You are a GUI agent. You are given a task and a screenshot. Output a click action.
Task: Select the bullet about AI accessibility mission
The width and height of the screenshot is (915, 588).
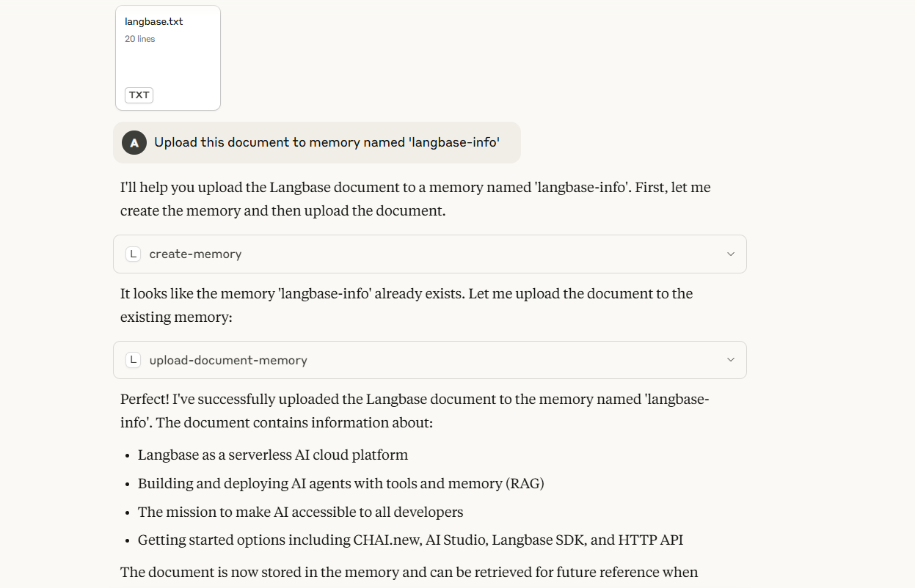pos(300,512)
